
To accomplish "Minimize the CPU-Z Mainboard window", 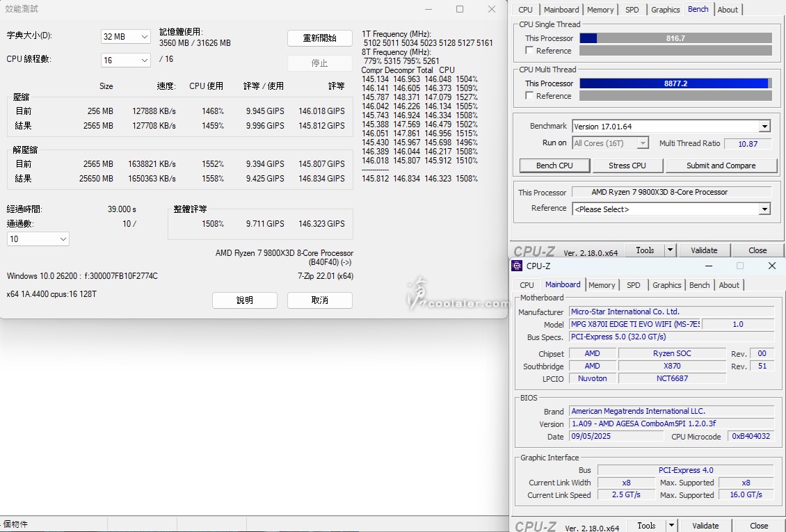I will (708, 266).
